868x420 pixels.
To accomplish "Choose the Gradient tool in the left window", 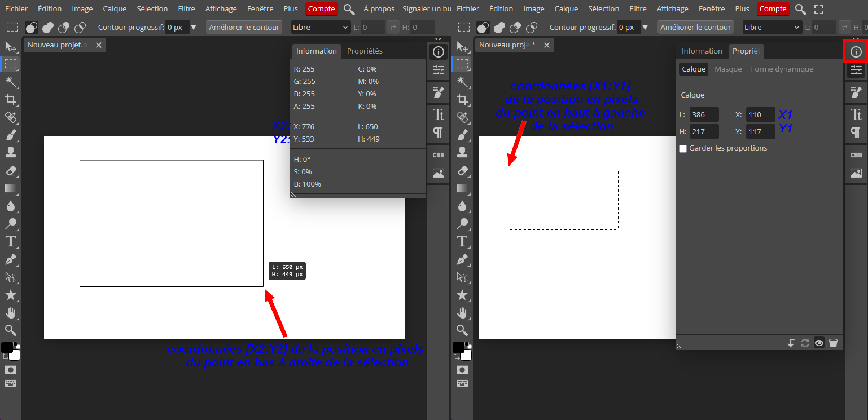I will point(11,188).
